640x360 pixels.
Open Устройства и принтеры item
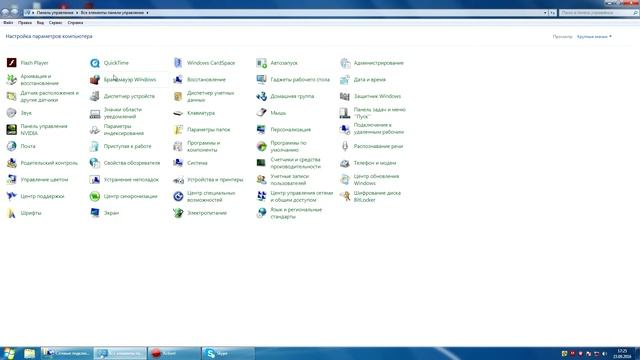(208, 180)
